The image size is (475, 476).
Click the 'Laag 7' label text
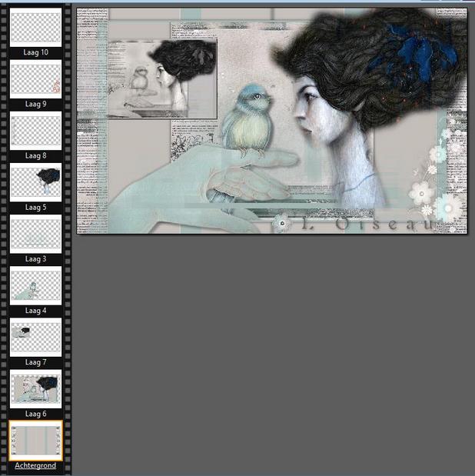[35, 362]
